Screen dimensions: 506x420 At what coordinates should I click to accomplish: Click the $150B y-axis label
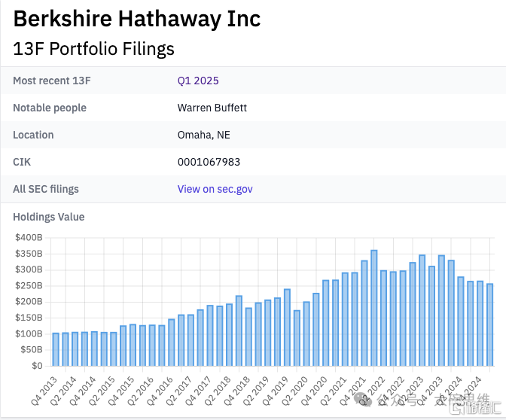click(29, 318)
